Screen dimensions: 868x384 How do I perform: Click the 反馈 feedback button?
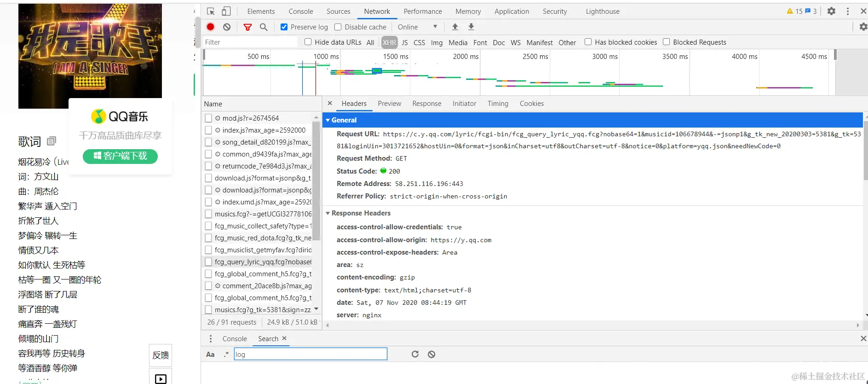point(161,355)
